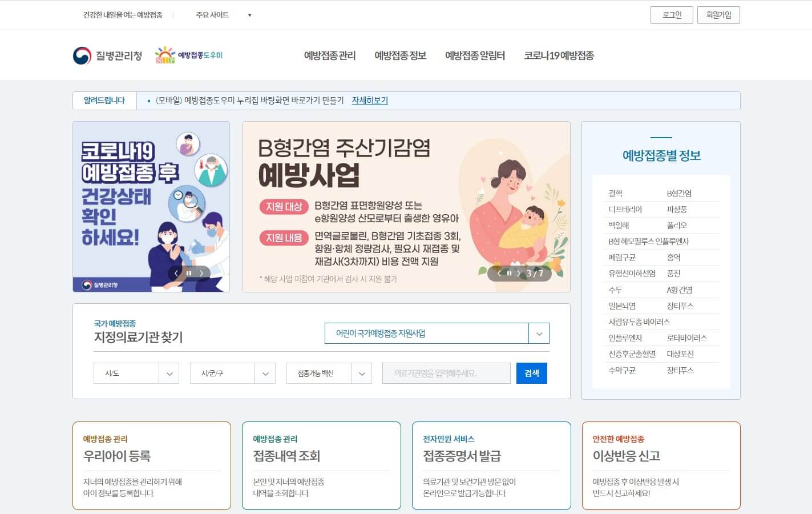
Task: Pause the B형간염 banner slideshow
Action: 509,274
